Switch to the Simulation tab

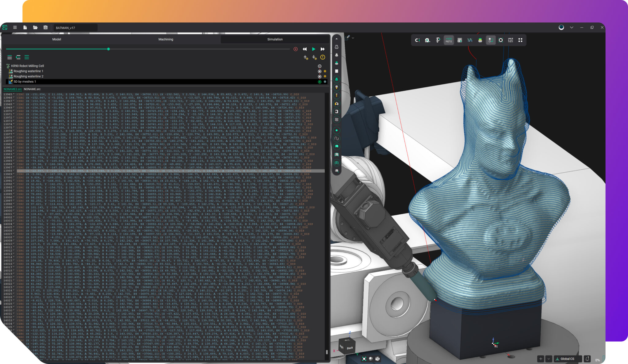tap(275, 39)
